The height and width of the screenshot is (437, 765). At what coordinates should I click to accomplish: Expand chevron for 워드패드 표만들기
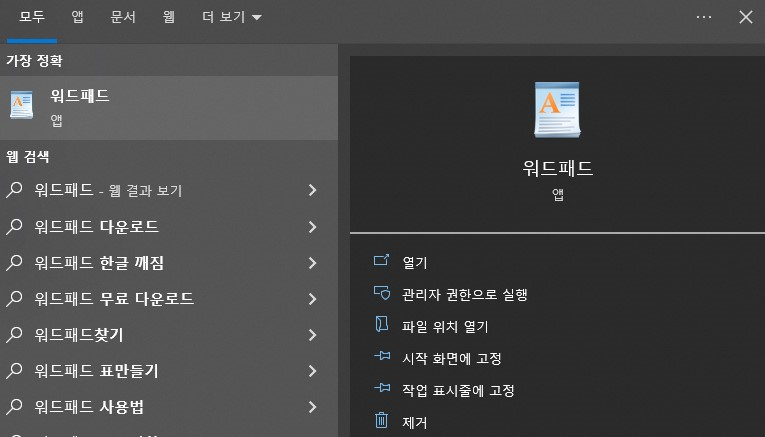(313, 371)
